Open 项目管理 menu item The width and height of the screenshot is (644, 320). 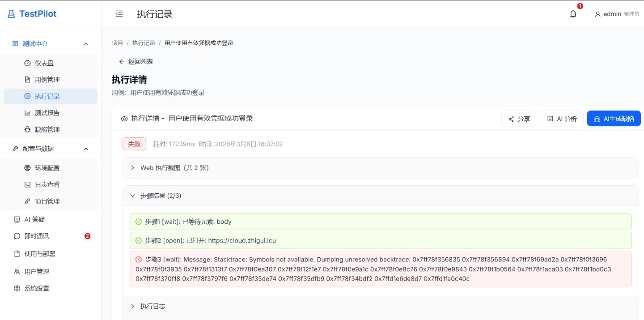point(51,201)
